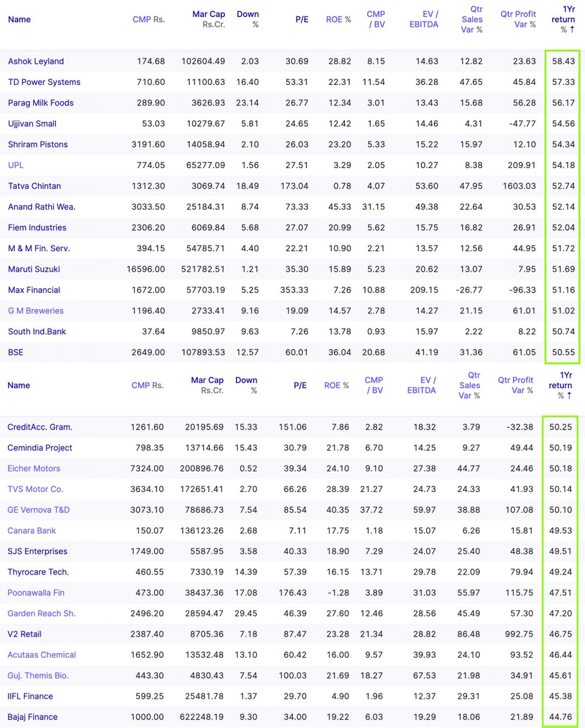Image resolution: width=585 pixels, height=728 pixels.
Task: Open the Ujjivan Small company link
Action: (32, 124)
